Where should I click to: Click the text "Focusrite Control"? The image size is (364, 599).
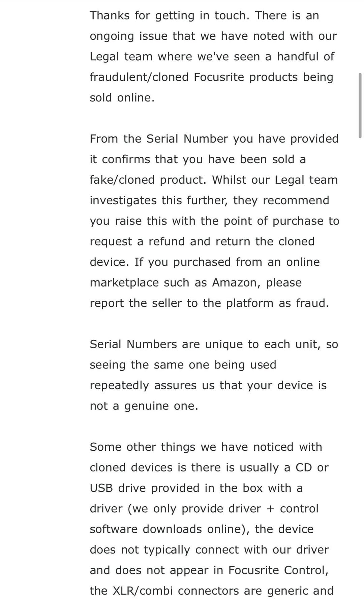click(278, 570)
